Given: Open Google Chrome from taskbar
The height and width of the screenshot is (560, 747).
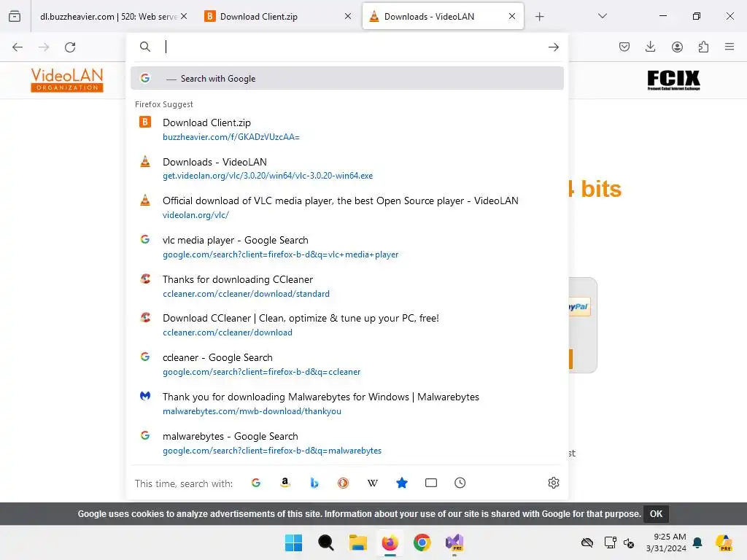Looking at the screenshot, I should pos(422,542).
